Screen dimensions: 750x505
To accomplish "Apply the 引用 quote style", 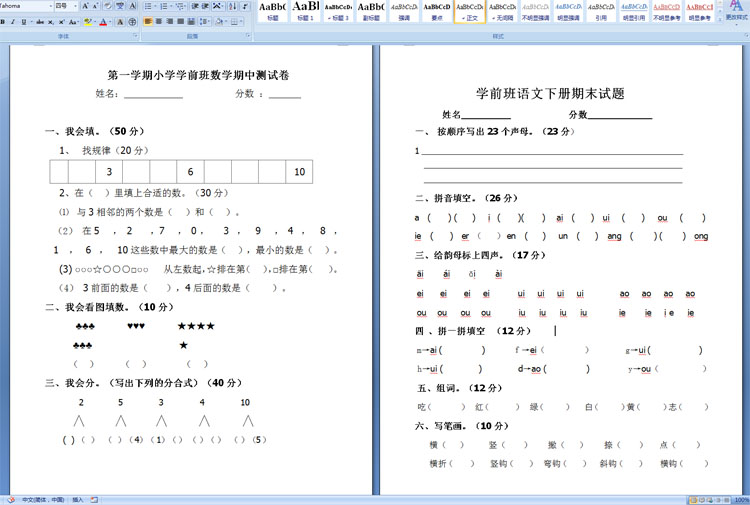I will pos(601,11).
